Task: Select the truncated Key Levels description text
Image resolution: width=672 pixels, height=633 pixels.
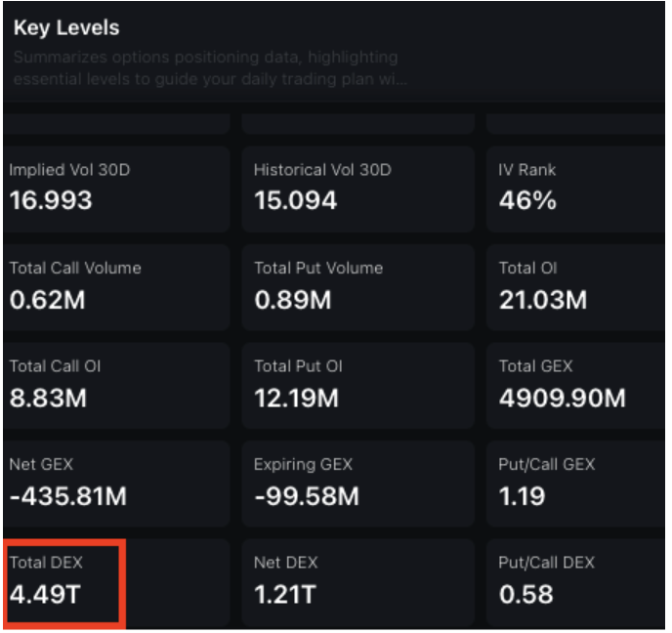Action: coord(210,68)
